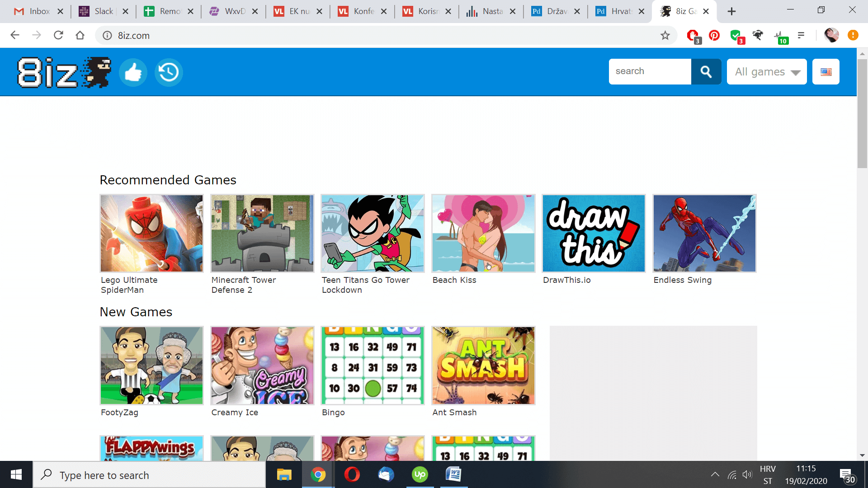868x488 pixels.
Task: Open the Ant Smash game link
Action: pyautogui.click(x=454, y=413)
